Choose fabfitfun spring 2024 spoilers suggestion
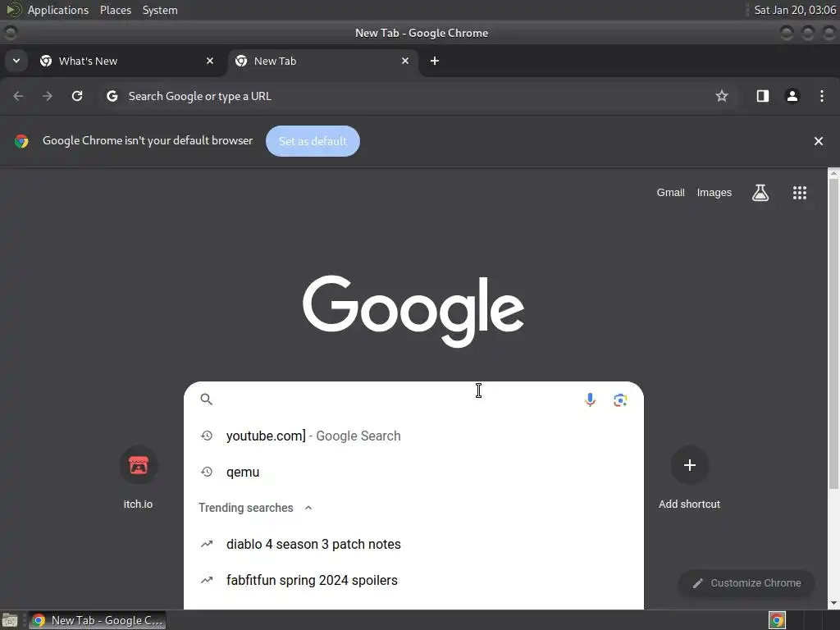Viewport: 840px width, 630px height. 413,580
